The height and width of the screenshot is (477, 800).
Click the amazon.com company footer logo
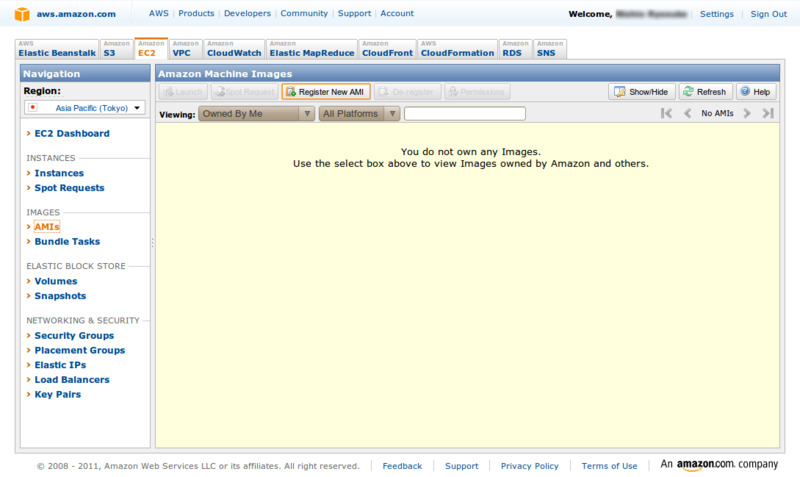pos(719,464)
